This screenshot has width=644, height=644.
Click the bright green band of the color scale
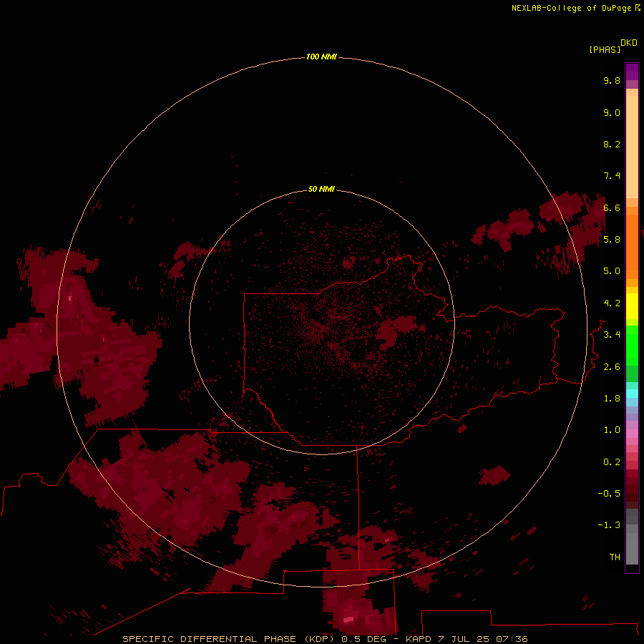coord(632,345)
